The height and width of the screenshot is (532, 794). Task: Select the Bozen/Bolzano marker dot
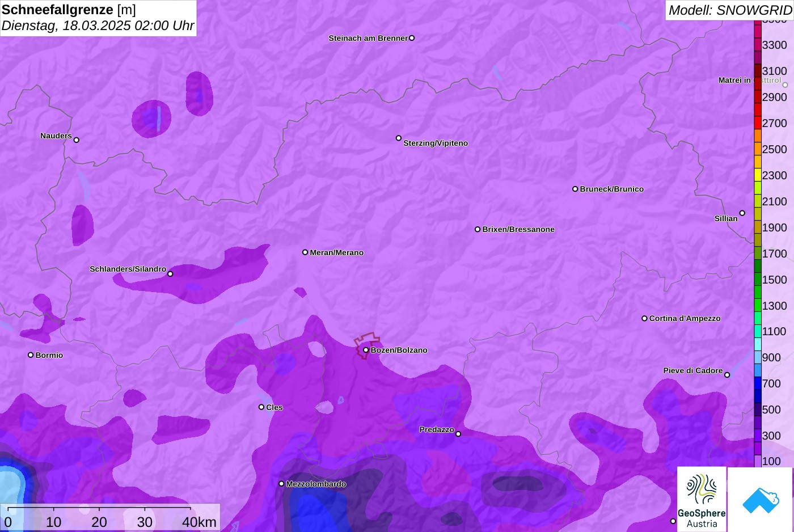tap(366, 350)
